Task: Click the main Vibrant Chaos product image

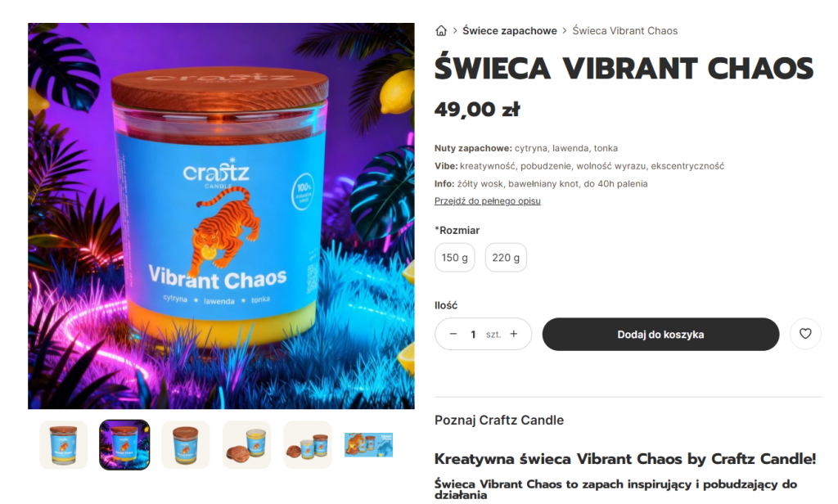Action: coord(221,216)
